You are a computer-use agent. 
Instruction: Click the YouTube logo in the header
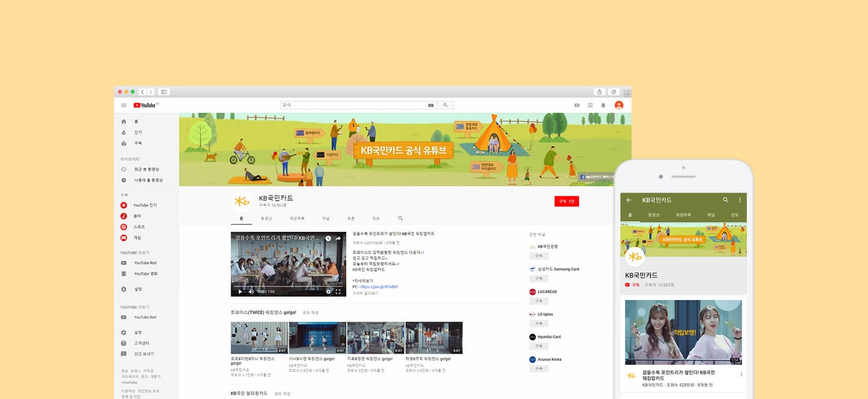[146, 105]
